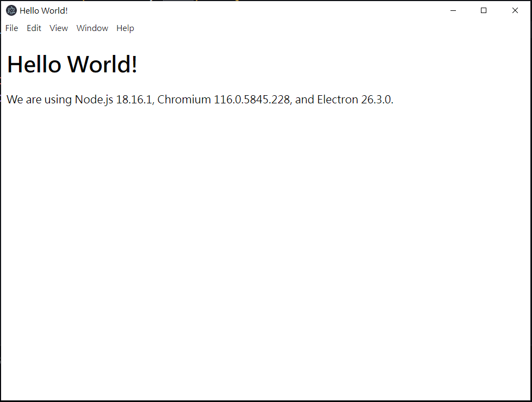The height and width of the screenshot is (402, 532).
Task: Close the Hello World window
Action: [515, 10]
